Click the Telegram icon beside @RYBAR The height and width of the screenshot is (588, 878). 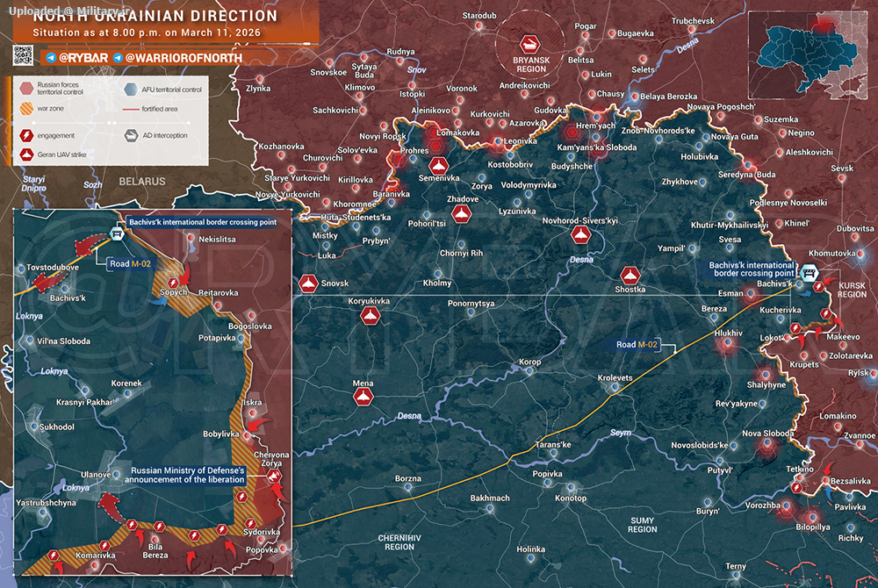click(50, 58)
